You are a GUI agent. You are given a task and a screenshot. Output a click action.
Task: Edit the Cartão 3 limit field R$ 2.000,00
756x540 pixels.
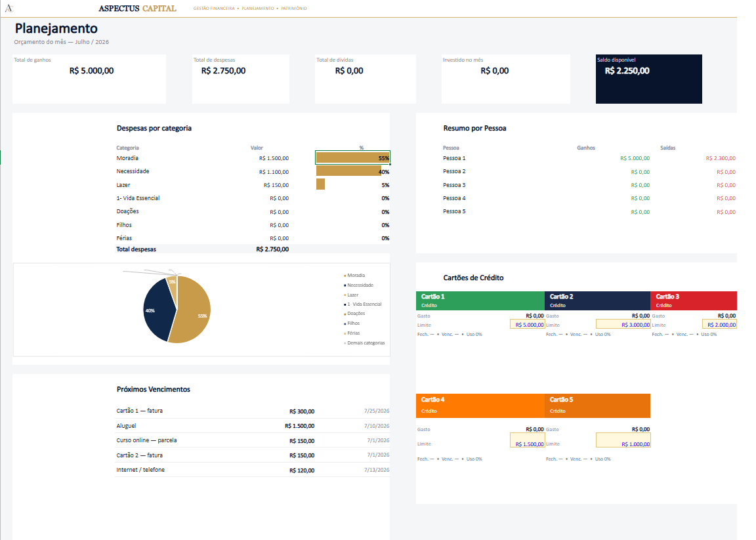click(x=719, y=325)
